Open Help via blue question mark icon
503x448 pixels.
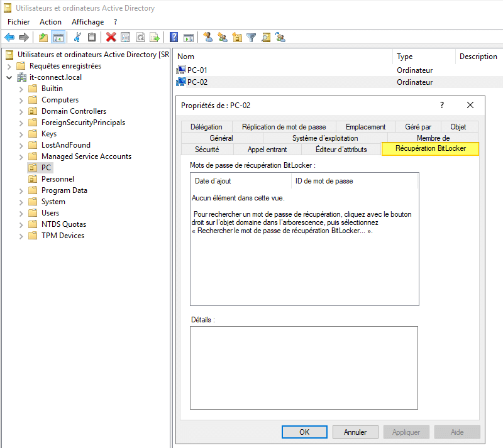[174, 37]
